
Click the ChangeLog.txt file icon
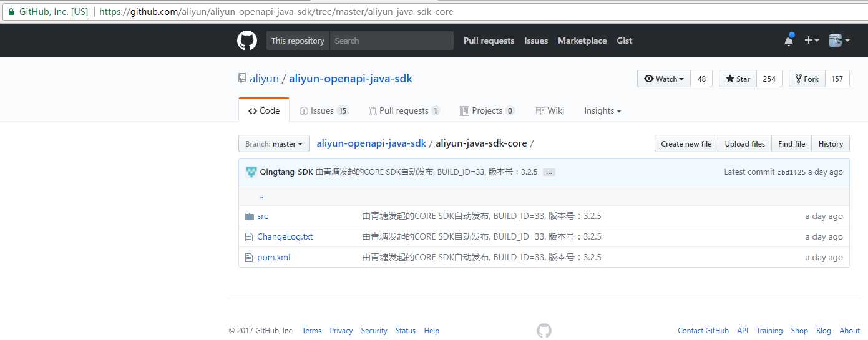pos(250,237)
